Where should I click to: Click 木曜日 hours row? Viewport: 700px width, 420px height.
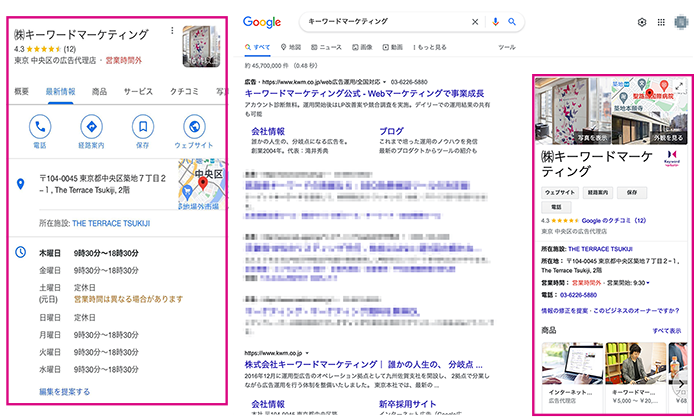89,253
